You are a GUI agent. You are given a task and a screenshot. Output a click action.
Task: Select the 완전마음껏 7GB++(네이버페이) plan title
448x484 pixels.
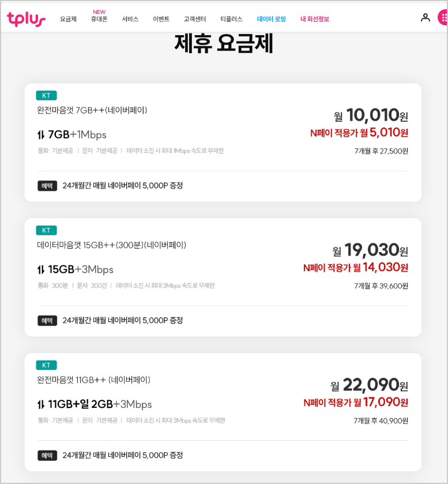pos(92,110)
